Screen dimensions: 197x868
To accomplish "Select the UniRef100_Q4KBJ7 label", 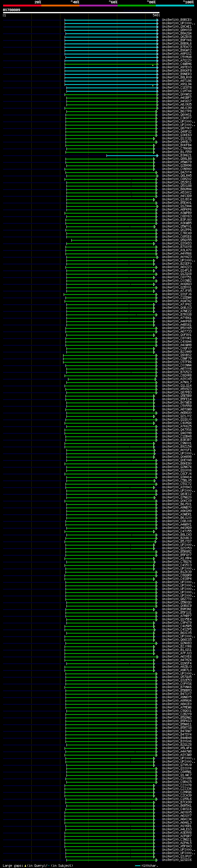I will tap(176, 142).
